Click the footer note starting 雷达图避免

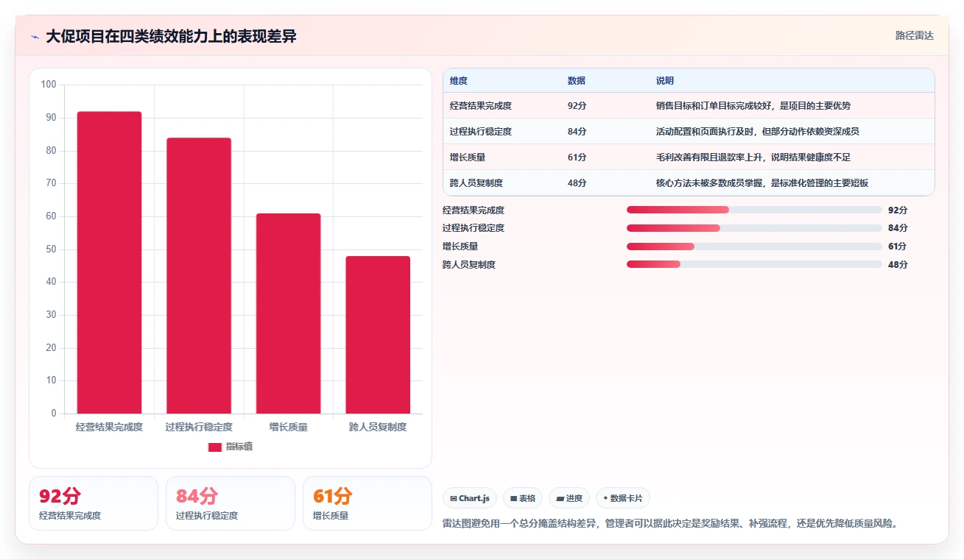[671, 524]
